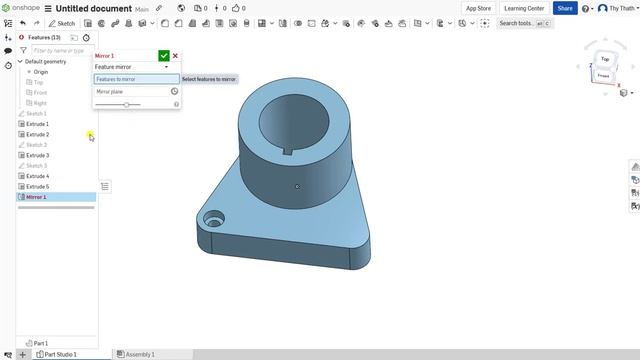
Task: Click the rollback bar below Mirror 1
Action: pyautogui.click(x=56, y=208)
